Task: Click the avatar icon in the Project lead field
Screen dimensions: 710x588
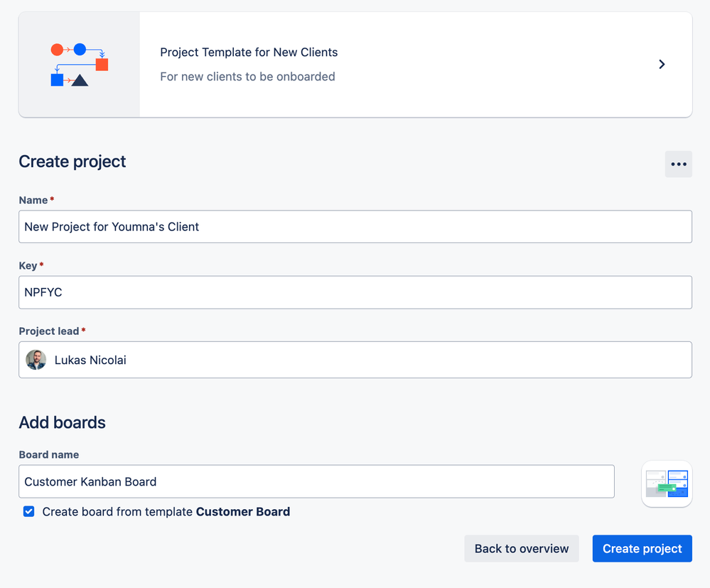Action: click(x=36, y=360)
